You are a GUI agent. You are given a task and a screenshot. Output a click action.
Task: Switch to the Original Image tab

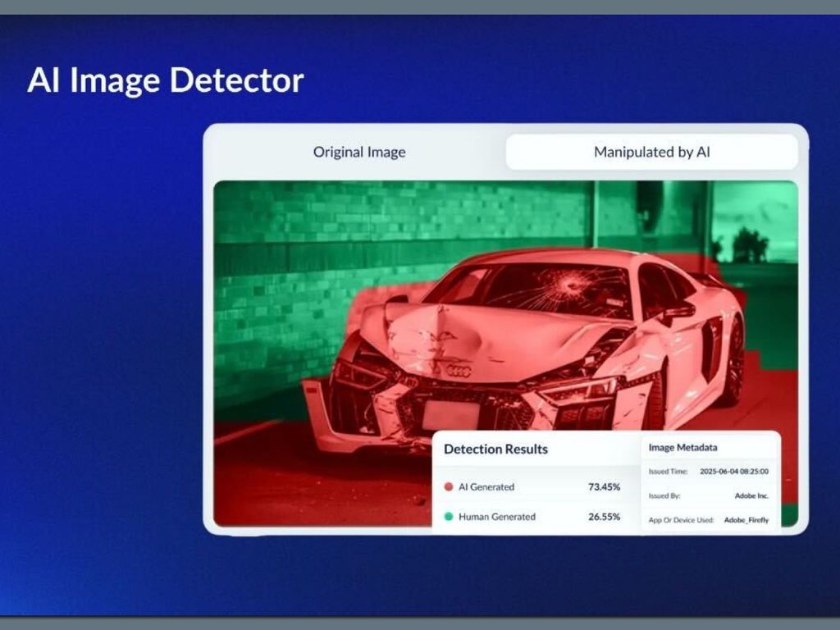coord(359,152)
